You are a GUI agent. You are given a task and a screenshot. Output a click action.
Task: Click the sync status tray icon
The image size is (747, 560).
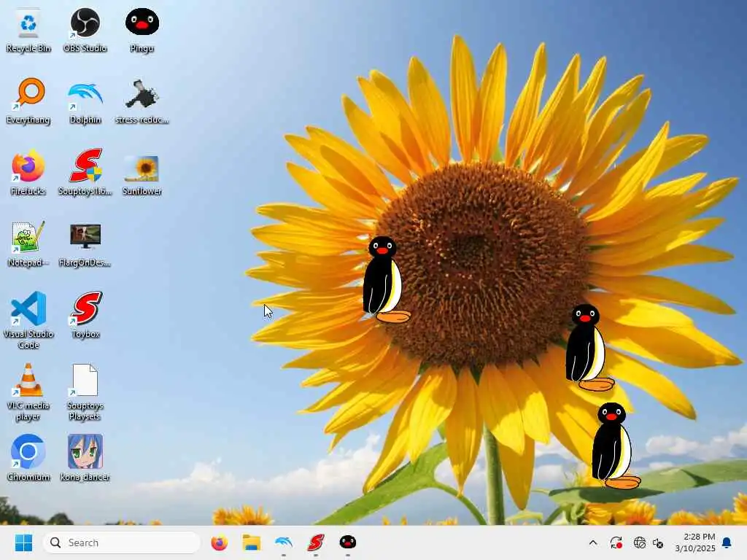tap(616, 542)
